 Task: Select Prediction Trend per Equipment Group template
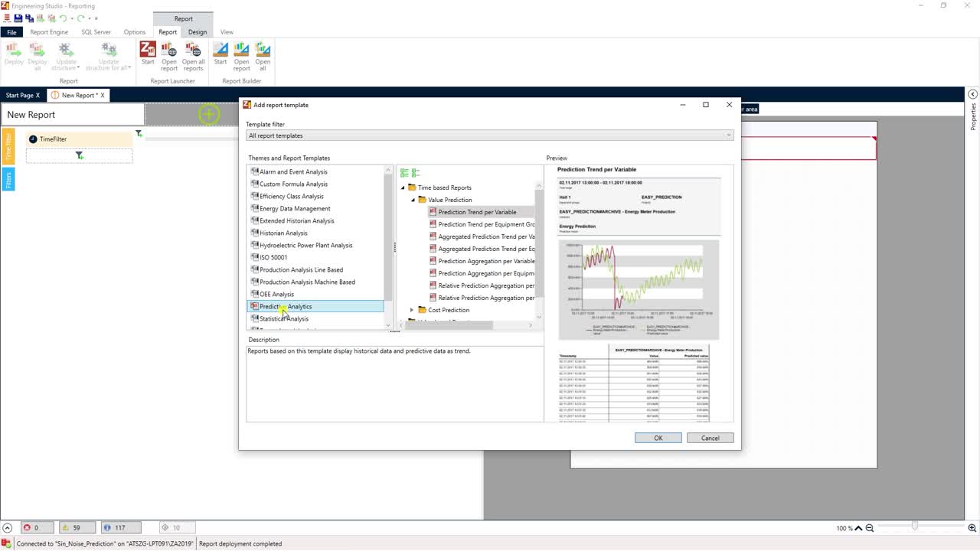486,224
